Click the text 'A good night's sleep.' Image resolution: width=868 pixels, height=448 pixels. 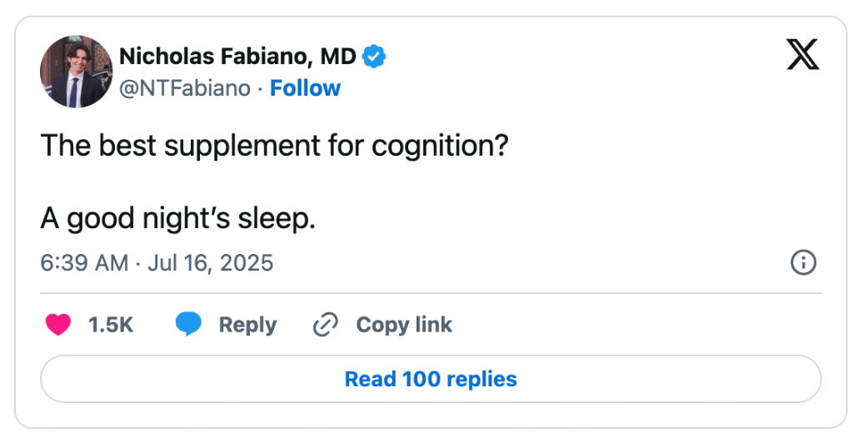[x=177, y=219]
